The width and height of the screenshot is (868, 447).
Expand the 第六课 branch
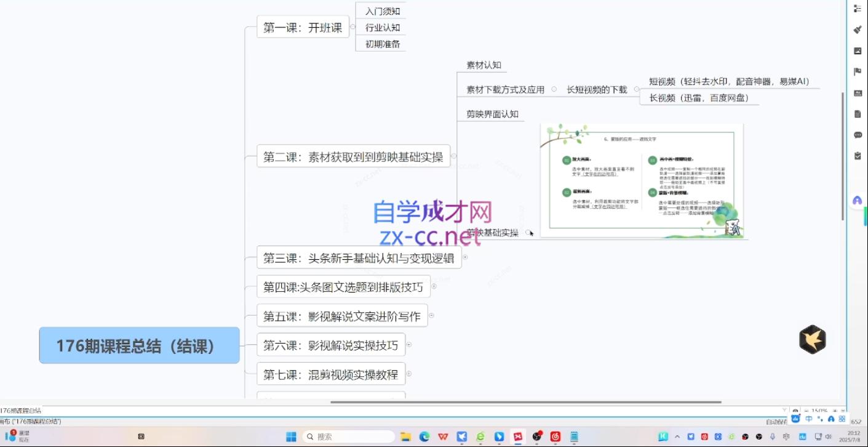(x=408, y=345)
